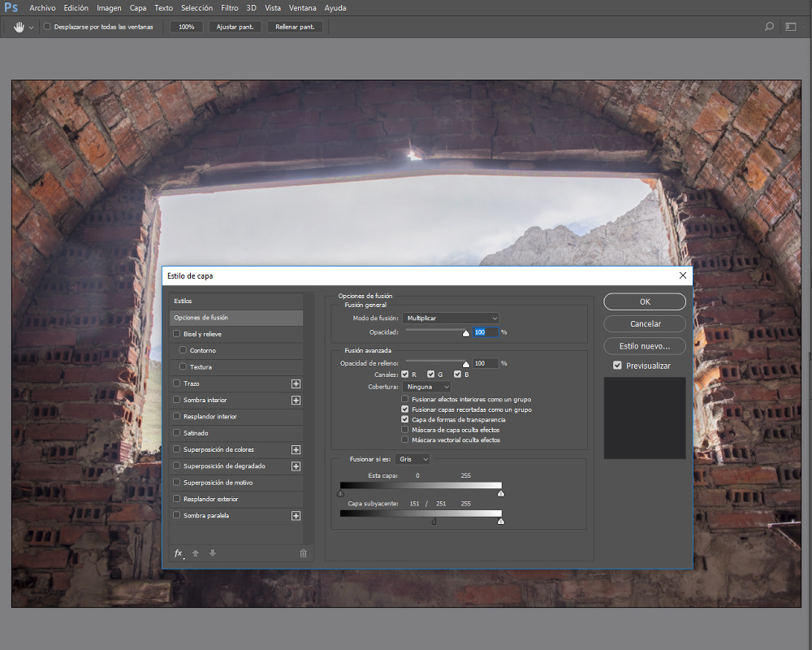The height and width of the screenshot is (650, 812).
Task: Click the trash icon to delete effect
Action: click(303, 553)
